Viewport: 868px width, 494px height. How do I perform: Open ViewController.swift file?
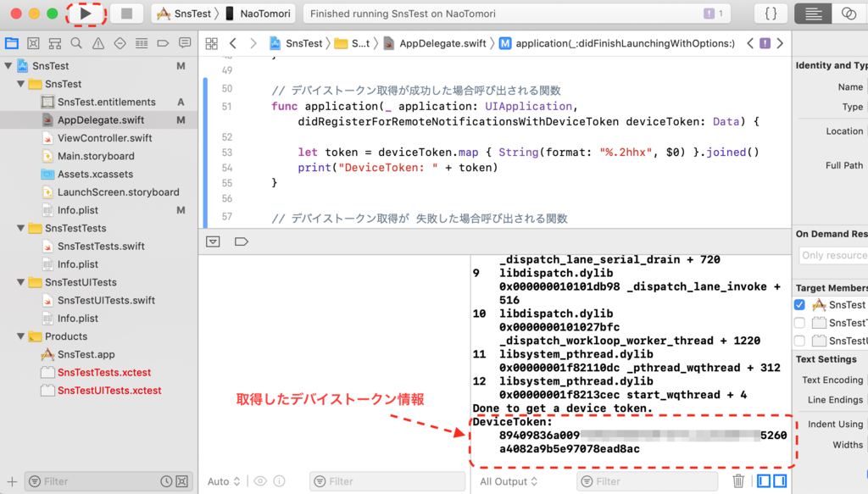coord(104,138)
